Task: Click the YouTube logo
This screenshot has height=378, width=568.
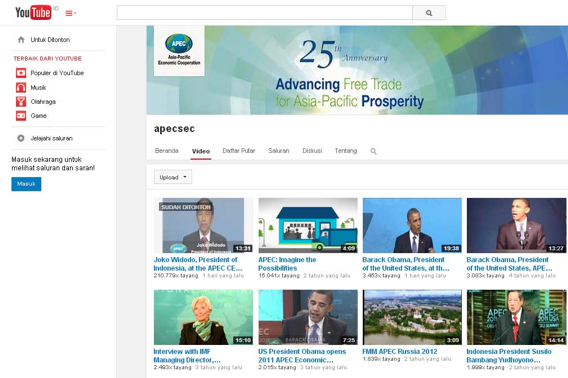Action: pos(33,13)
